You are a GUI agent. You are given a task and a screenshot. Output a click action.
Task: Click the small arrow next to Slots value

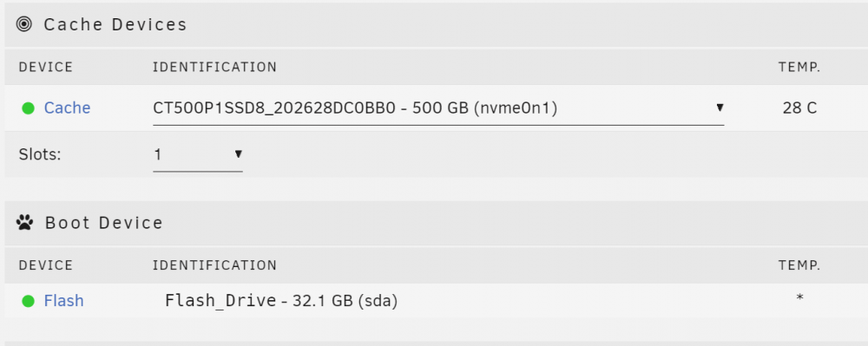coord(239,154)
